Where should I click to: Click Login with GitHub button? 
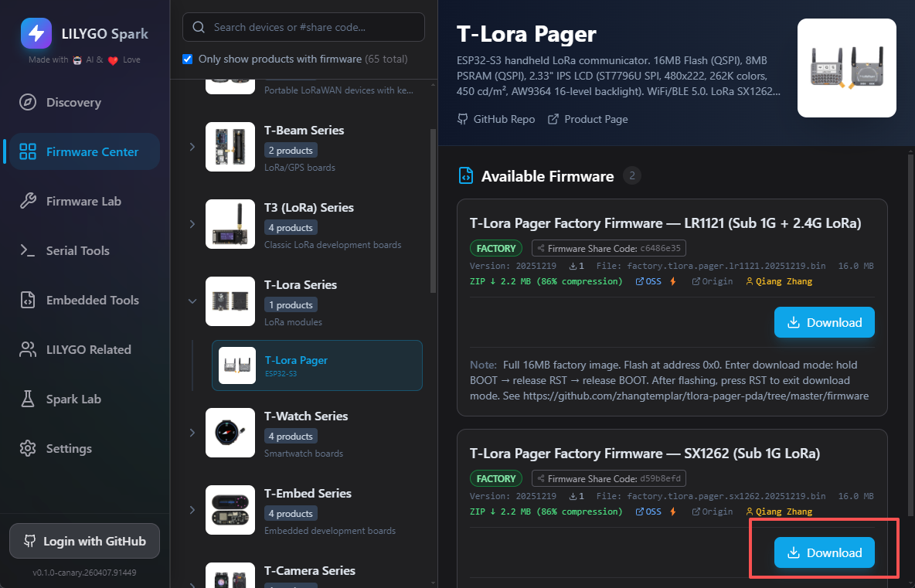[84, 541]
